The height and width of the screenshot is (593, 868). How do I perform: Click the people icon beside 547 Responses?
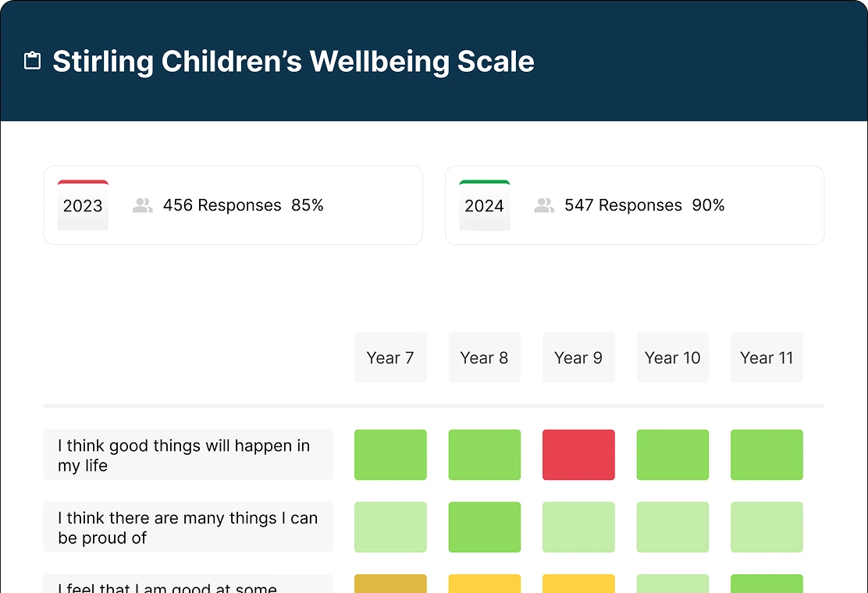click(544, 205)
